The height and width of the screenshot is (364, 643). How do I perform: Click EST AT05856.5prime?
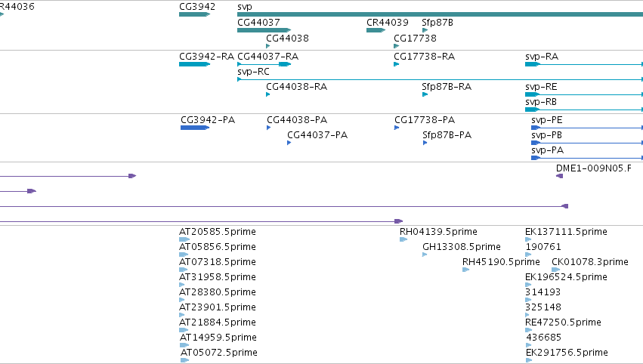[x=218, y=247]
